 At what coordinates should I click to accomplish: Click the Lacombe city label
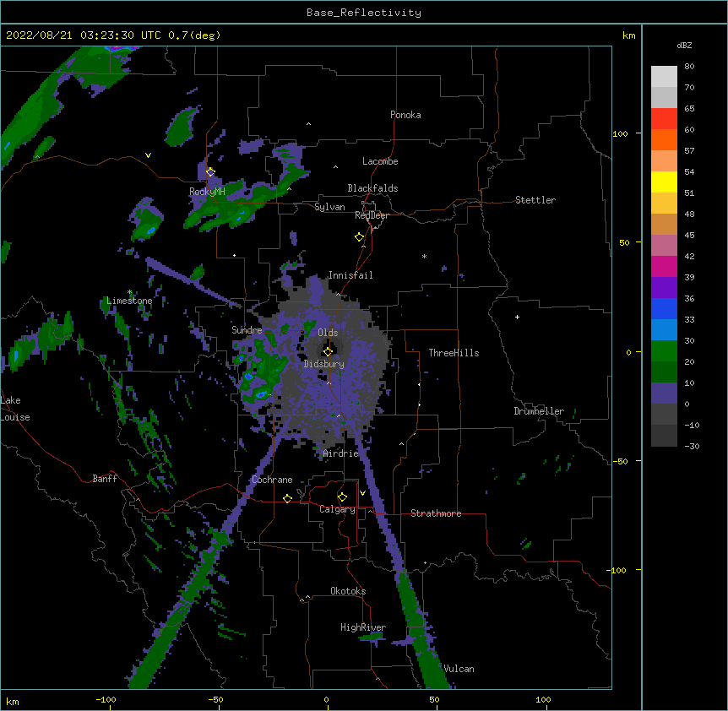[x=380, y=161]
